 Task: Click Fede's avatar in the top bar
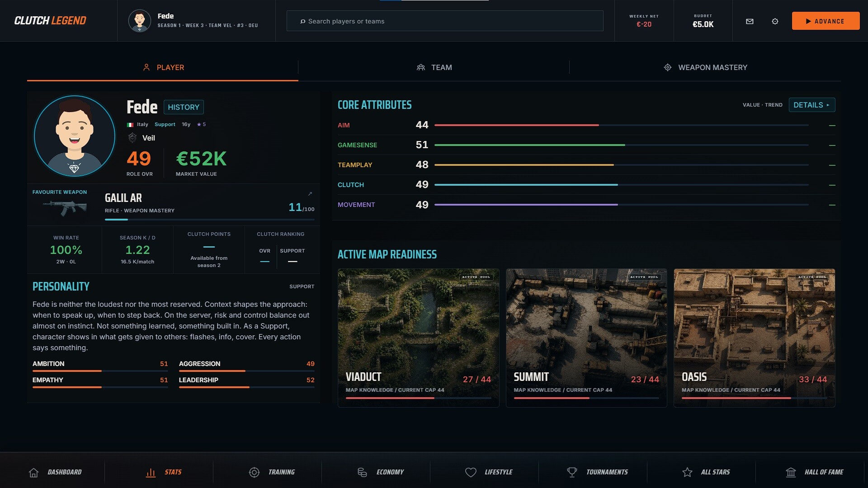pyautogui.click(x=139, y=21)
